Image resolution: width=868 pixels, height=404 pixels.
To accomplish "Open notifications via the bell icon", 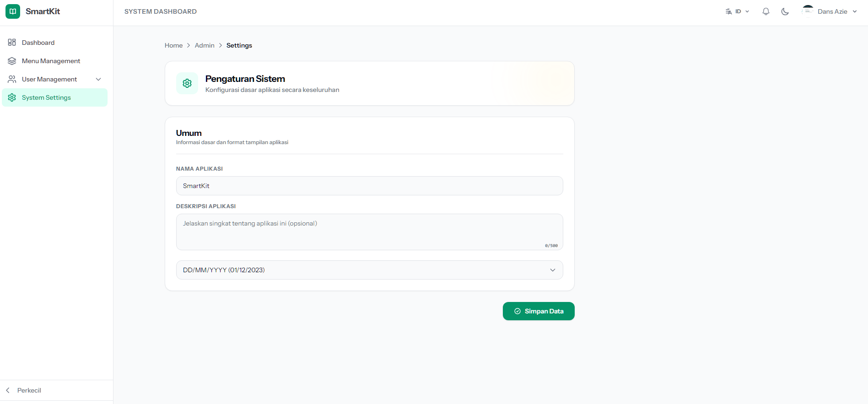I will 766,11.
